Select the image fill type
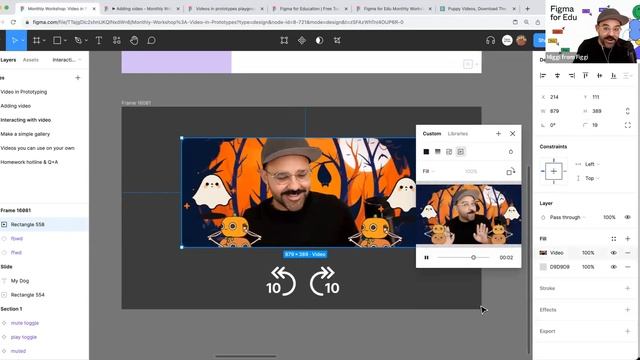The width and height of the screenshot is (640, 360). pyautogui.click(x=449, y=152)
